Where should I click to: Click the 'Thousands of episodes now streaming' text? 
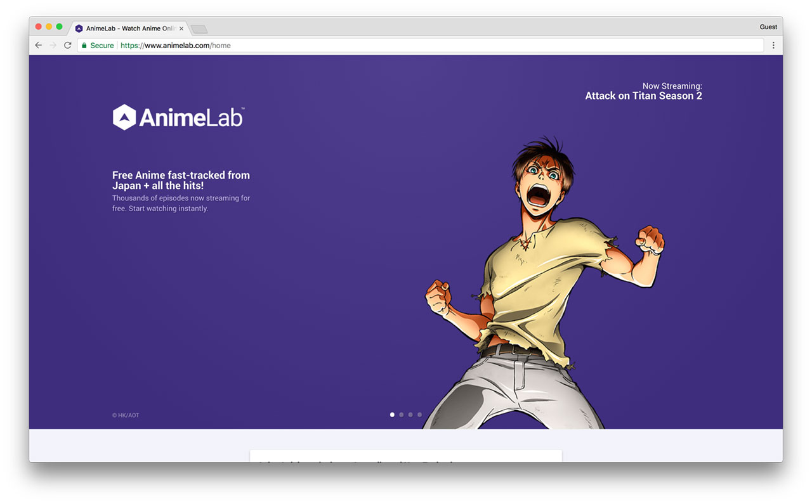pos(181,204)
